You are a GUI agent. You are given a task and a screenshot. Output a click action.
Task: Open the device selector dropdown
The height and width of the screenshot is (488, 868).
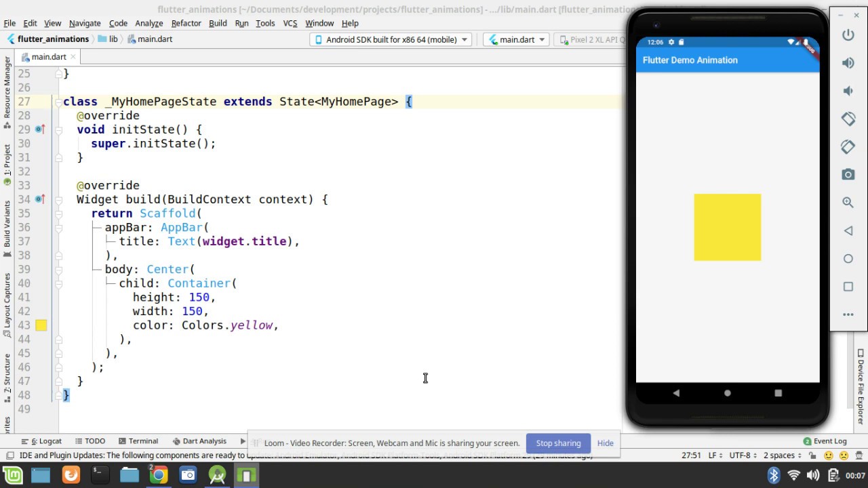[391, 39]
